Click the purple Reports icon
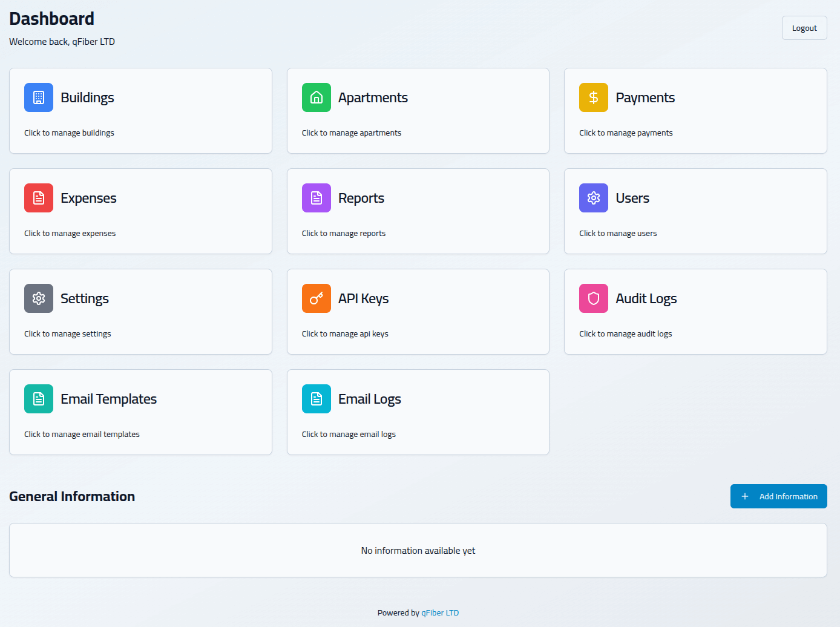This screenshot has height=627, width=840. point(317,198)
